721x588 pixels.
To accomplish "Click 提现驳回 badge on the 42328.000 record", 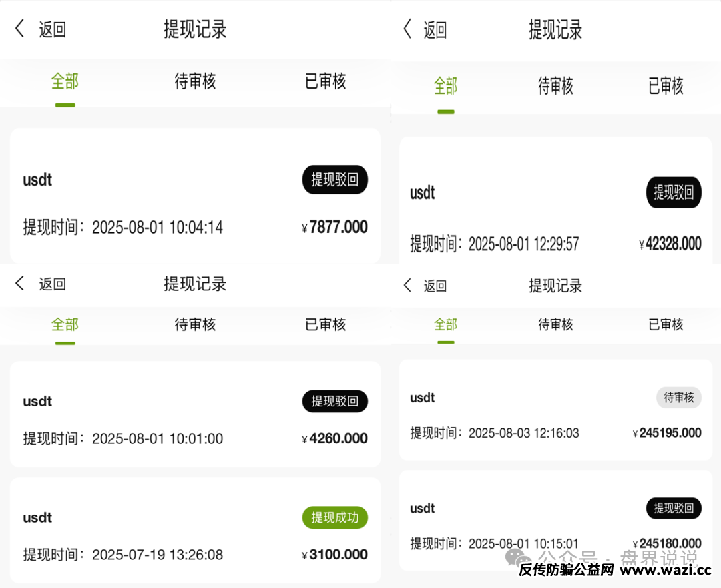I will coord(673,193).
